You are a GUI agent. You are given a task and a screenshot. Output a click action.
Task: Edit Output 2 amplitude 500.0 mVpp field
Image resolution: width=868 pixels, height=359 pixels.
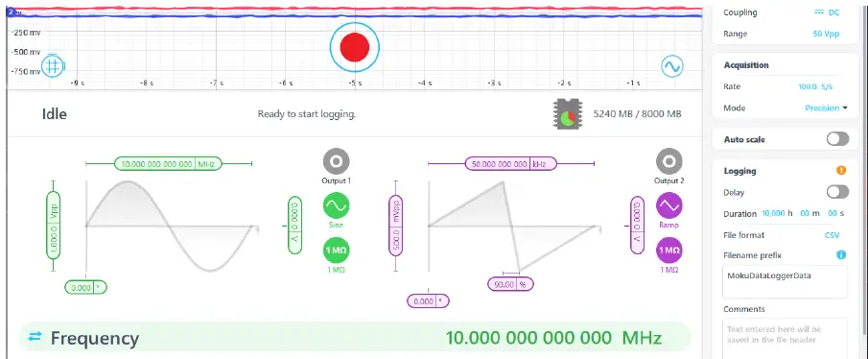tap(396, 226)
